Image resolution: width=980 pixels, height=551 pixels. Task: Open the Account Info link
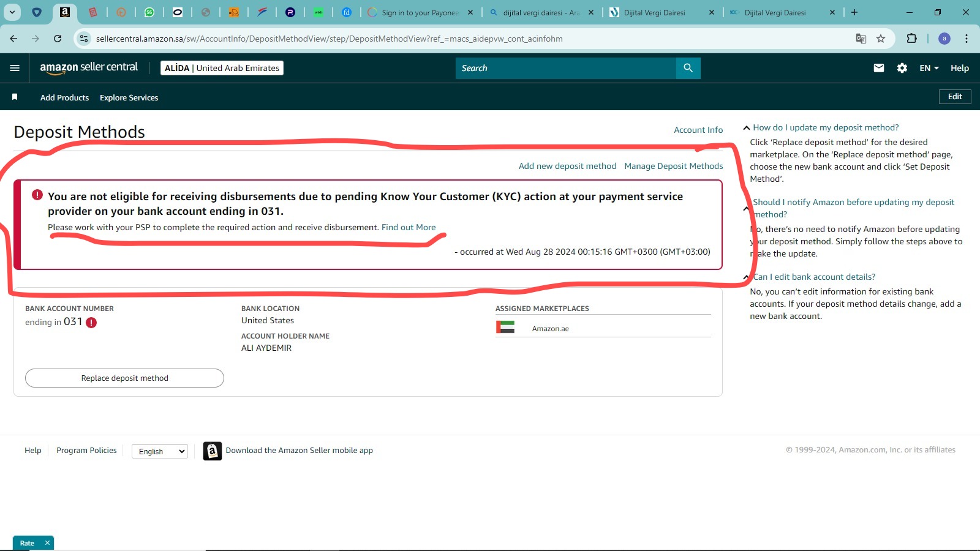[698, 130]
